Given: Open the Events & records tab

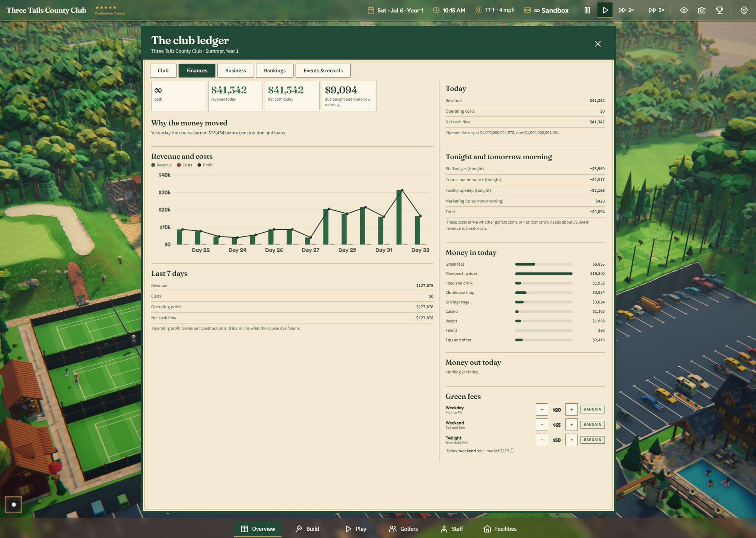Looking at the screenshot, I should [x=323, y=71].
